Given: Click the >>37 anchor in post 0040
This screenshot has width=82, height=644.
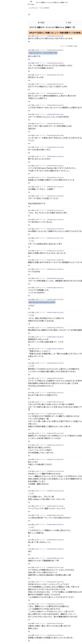Looking at the screenshot, I should point(31,494).
